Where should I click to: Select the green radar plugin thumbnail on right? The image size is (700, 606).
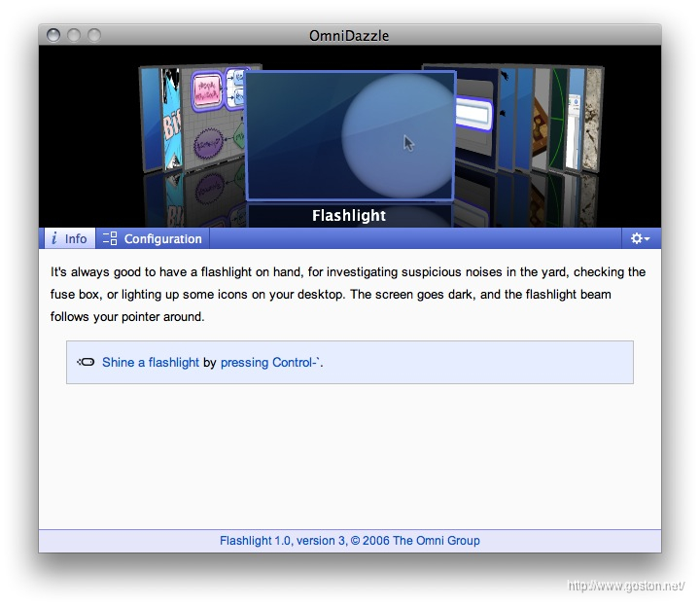point(558,119)
